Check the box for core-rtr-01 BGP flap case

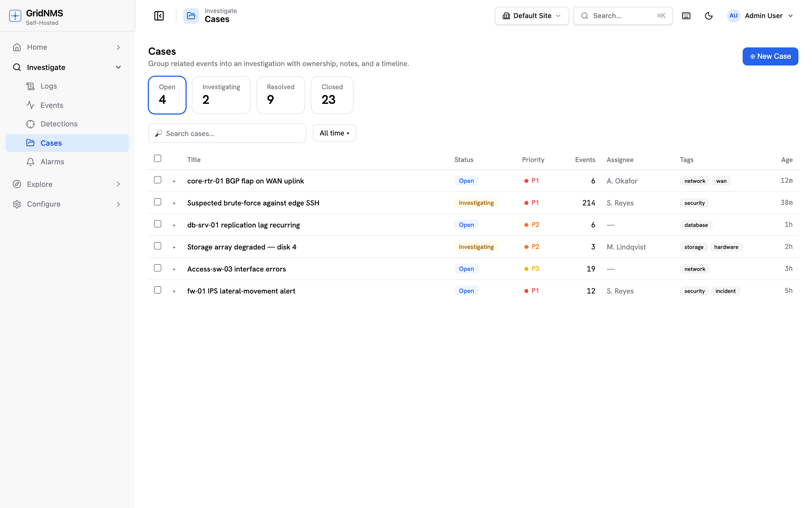pos(157,180)
